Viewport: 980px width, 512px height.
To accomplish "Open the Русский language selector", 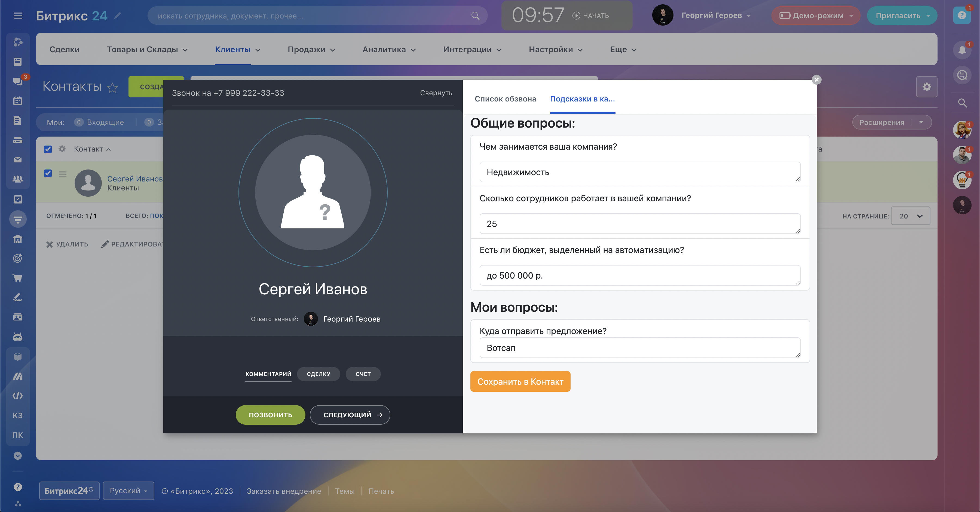I will pos(128,490).
